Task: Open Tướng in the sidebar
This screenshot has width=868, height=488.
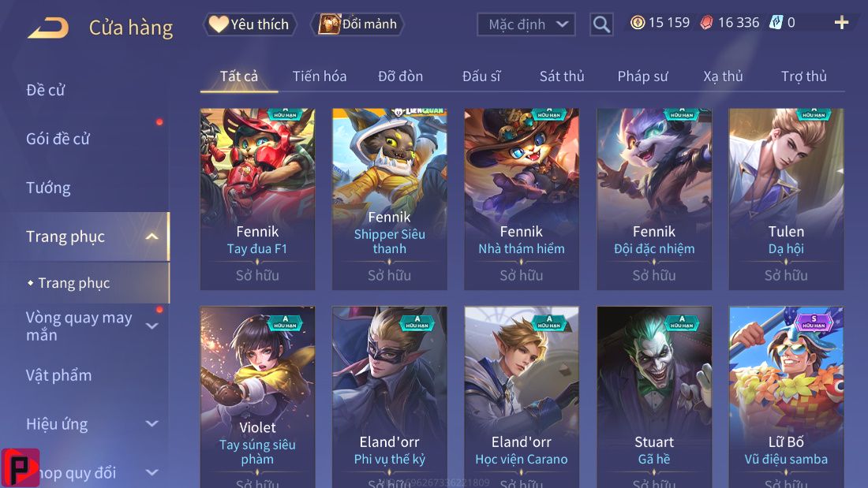Action: point(48,188)
